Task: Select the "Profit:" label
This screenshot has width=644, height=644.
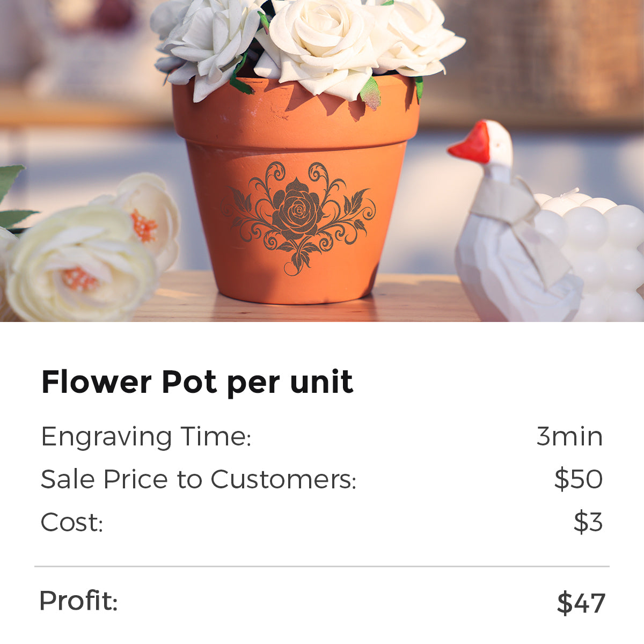Action: click(78, 601)
